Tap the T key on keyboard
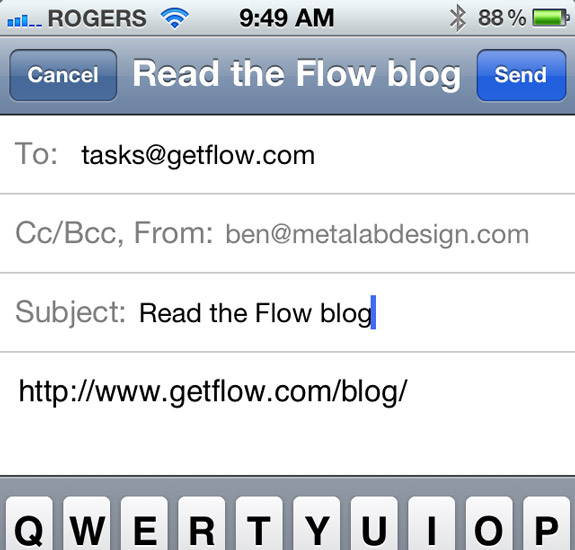Viewport: 575px width, 550px height. tap(259, 524)
